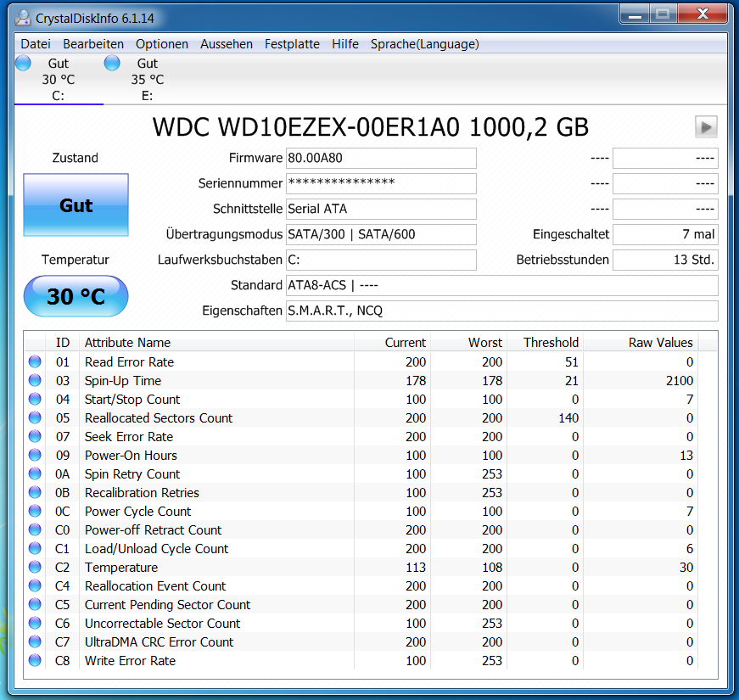Click the Eigenschaften field S.M.A.R.T., NCQ
This screenshot has height=700, width=739.
(502, 311)
